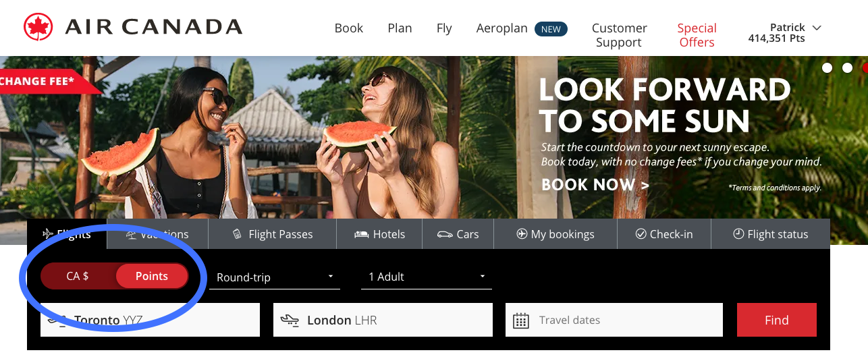Switch fare display to Points
This screenshot has width=868, height=363.
click(152, 276)
